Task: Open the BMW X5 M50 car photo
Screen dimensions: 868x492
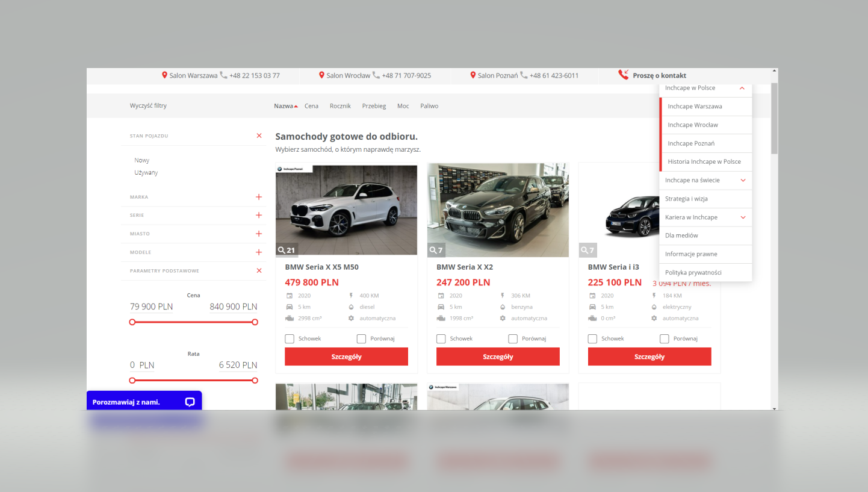Action: (x=346, y=210)
